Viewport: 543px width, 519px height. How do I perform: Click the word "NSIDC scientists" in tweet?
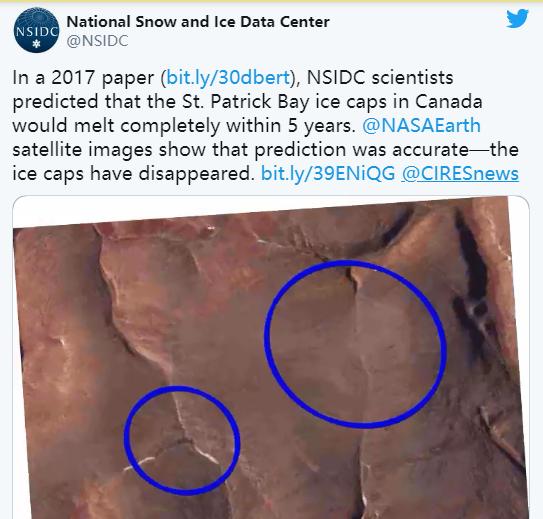(x=380, y=77)
